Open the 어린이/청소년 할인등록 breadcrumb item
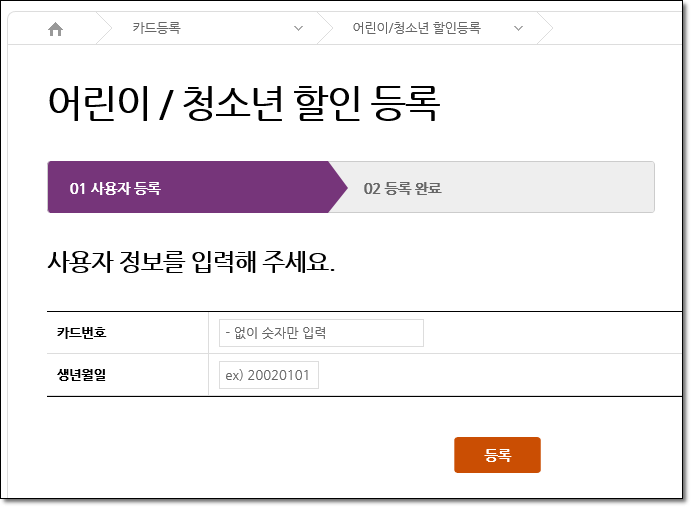This screenshot has height=507, width=691. pos(416,28)
